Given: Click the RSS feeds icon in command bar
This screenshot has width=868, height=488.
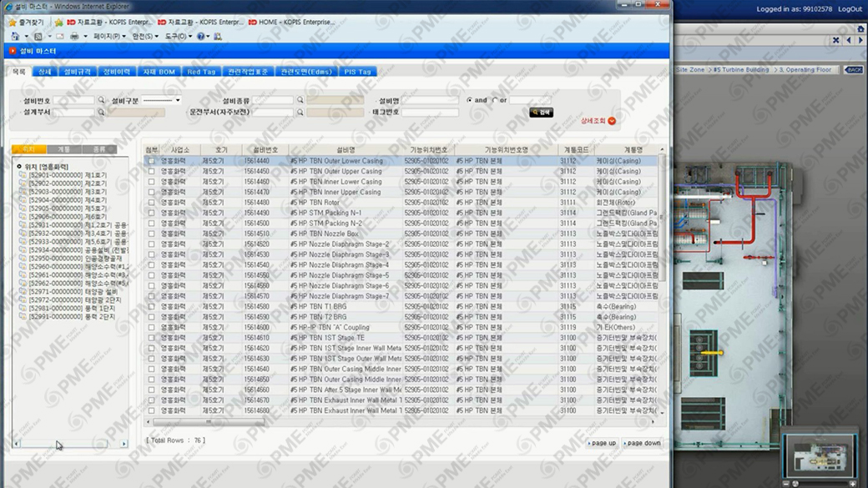Looking at the screenshot, I should click(x=38, y=37).
